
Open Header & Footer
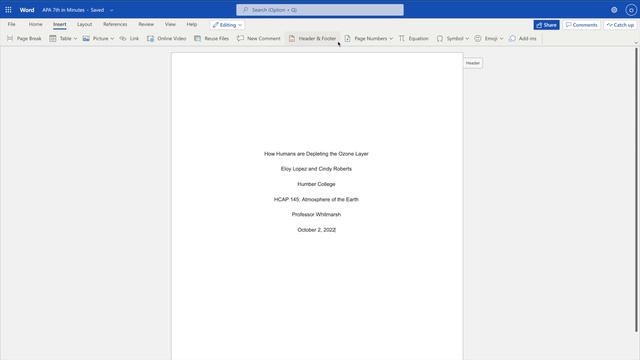313,38
